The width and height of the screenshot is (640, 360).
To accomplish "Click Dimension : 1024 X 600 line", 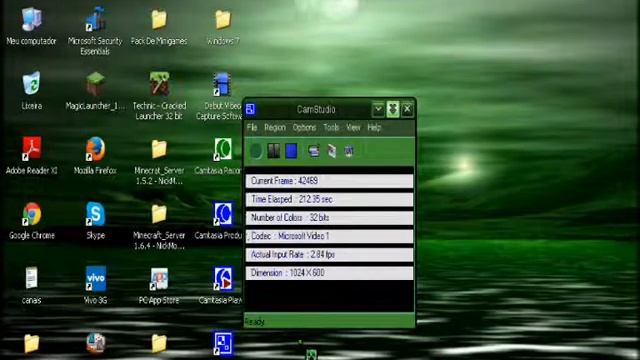I will pos(329,273).
